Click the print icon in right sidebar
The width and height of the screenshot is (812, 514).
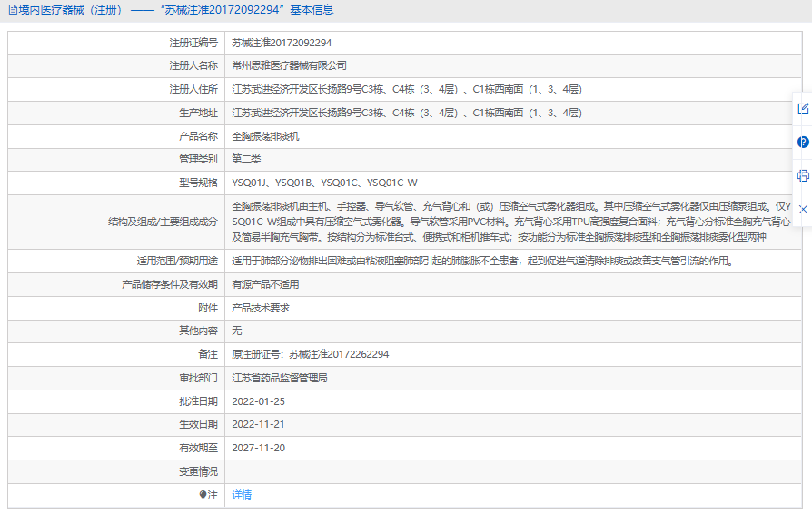tap(803, 175)
